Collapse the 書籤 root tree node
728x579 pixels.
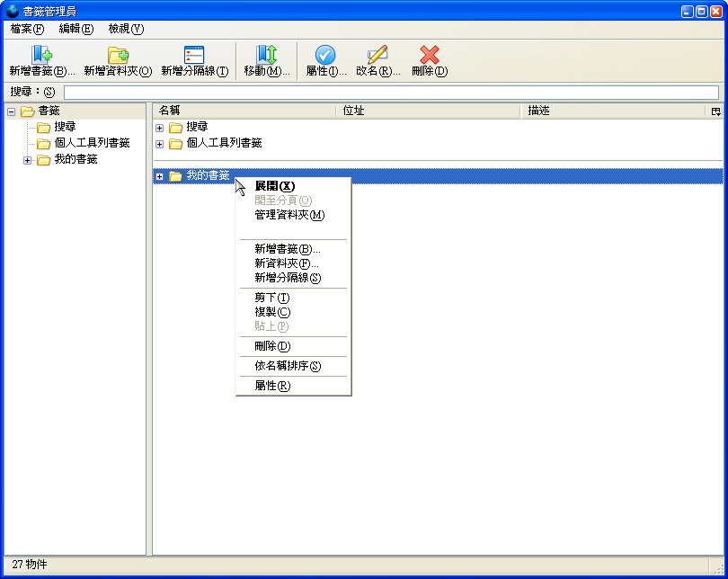pyautogui.click(x=12, y=111)
